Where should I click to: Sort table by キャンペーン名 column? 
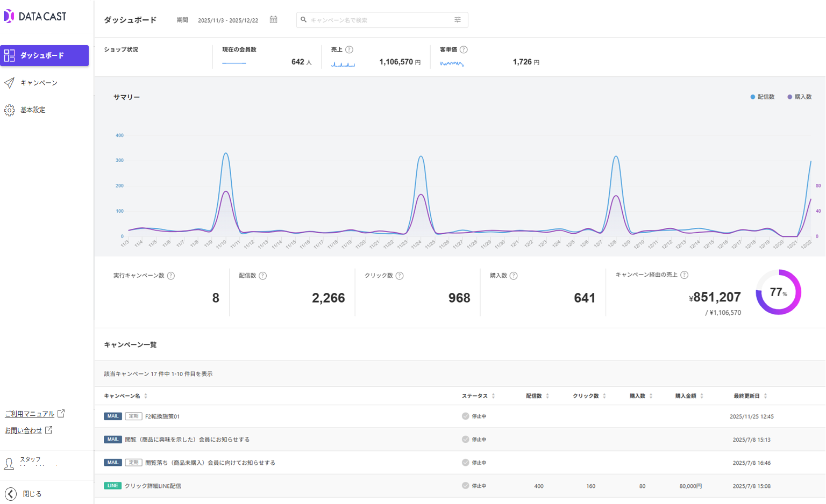pos(146,396)
